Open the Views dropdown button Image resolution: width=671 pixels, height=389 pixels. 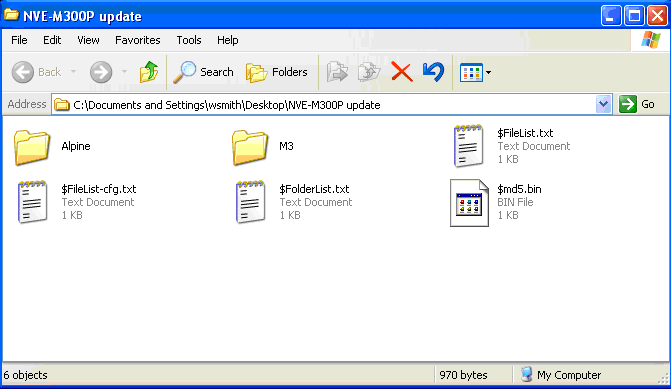coord(475,72)
